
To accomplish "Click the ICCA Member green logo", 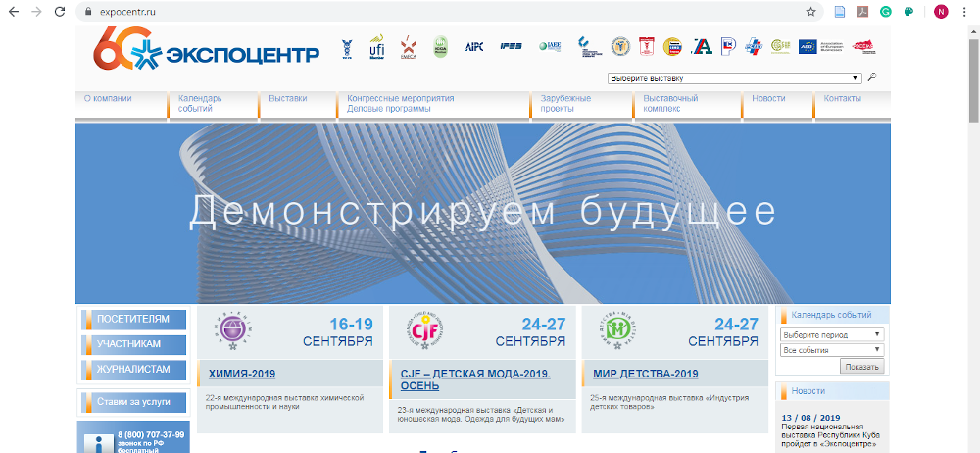I will [441, 47].
